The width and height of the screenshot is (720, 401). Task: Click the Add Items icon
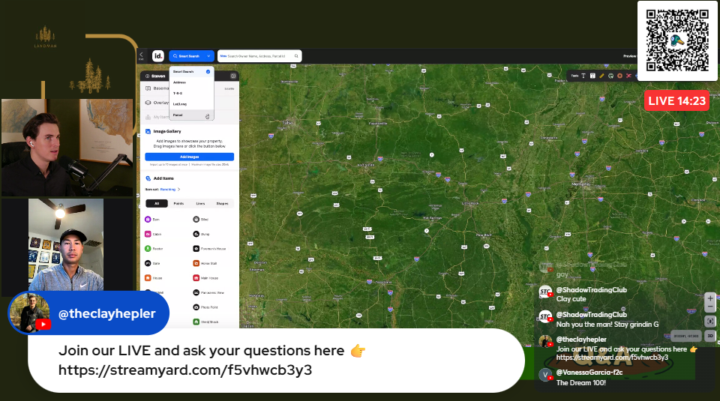(x=148, y=178)
